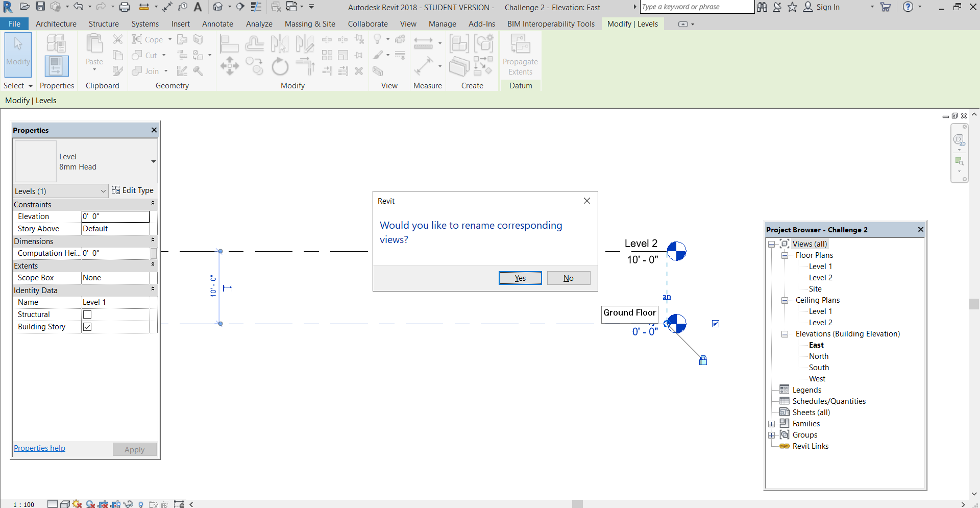The width and height of the screenshot is (980, 508).
Task: Click the Elevation value input field
Action: tap(115, 216)
